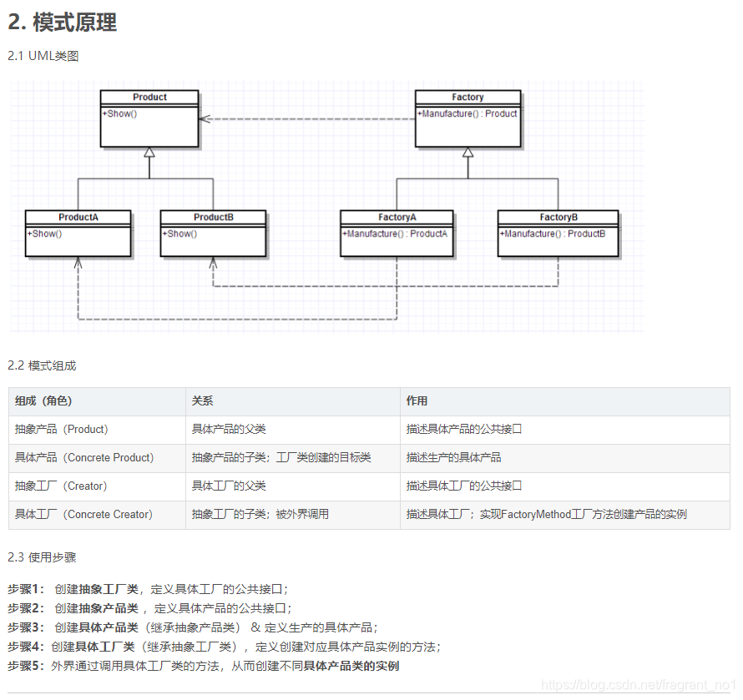
Task: Click the 步骤4 line about 具体工厂类
Action: 225,647
